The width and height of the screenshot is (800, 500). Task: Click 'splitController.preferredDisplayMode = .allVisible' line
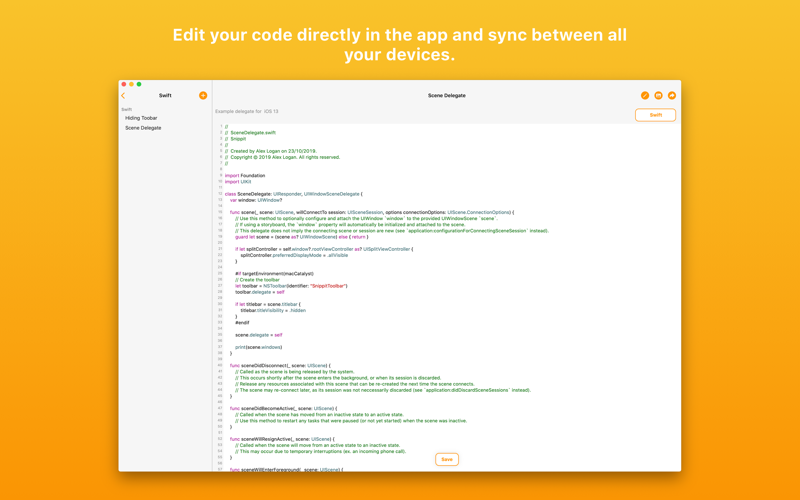[294, 255]
